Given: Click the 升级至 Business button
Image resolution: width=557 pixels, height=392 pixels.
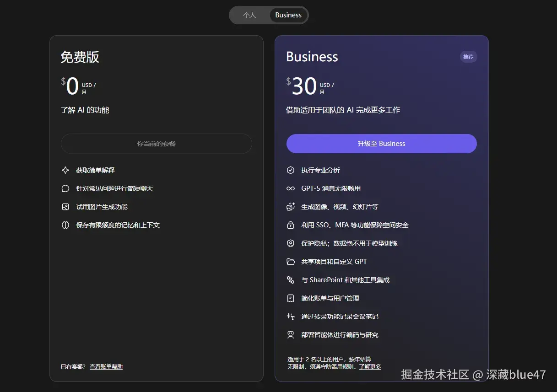Looking at the screenshot, I should pos(381,143).
